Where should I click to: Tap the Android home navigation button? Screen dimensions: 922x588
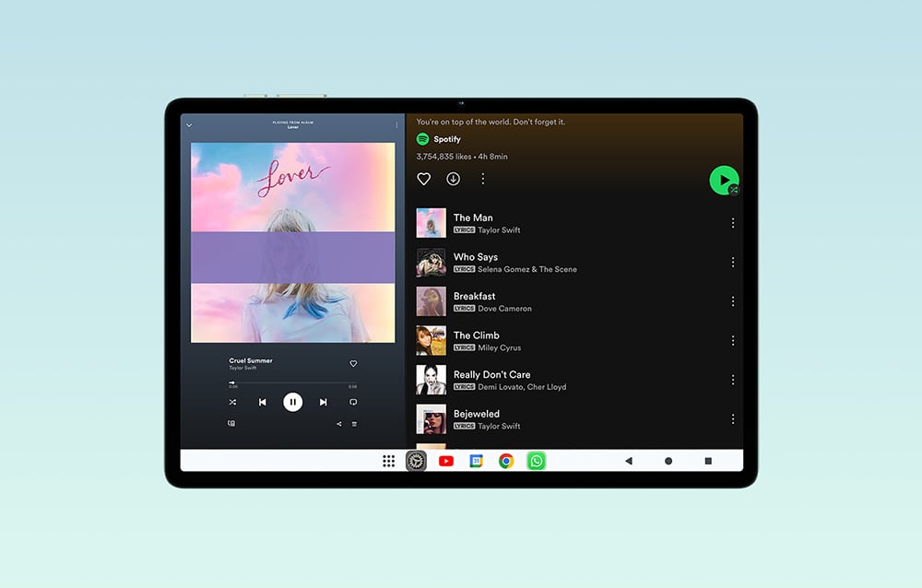point(668,461)
